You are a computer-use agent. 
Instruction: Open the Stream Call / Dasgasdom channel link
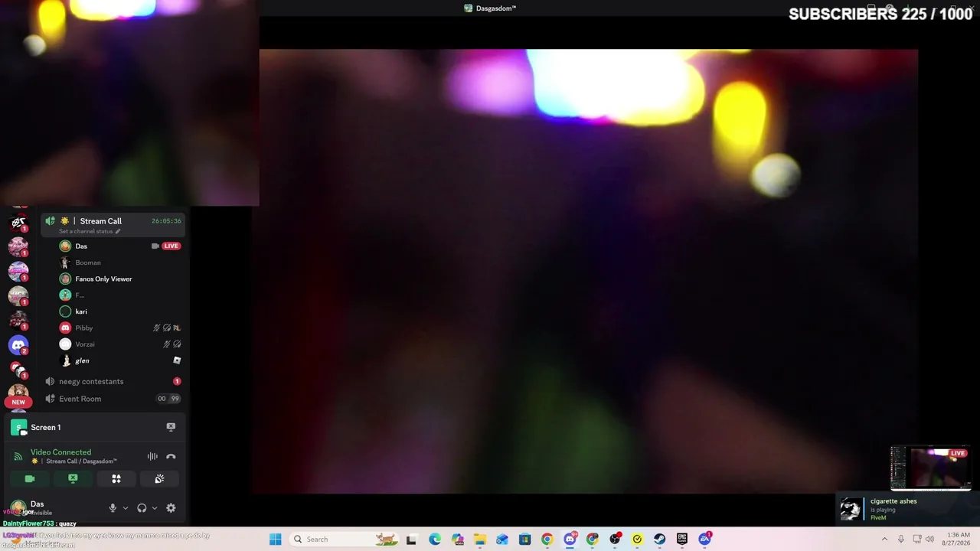81,461
